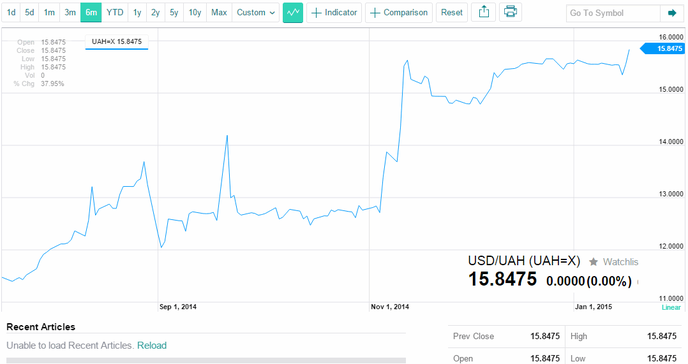Select the 6m time range
The width and height of the screenshot is (688, 364).
pos(91,13)
